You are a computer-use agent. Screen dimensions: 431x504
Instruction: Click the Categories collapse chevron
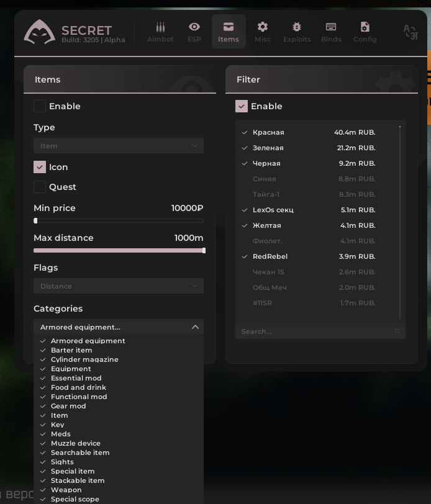pos(195,327)
